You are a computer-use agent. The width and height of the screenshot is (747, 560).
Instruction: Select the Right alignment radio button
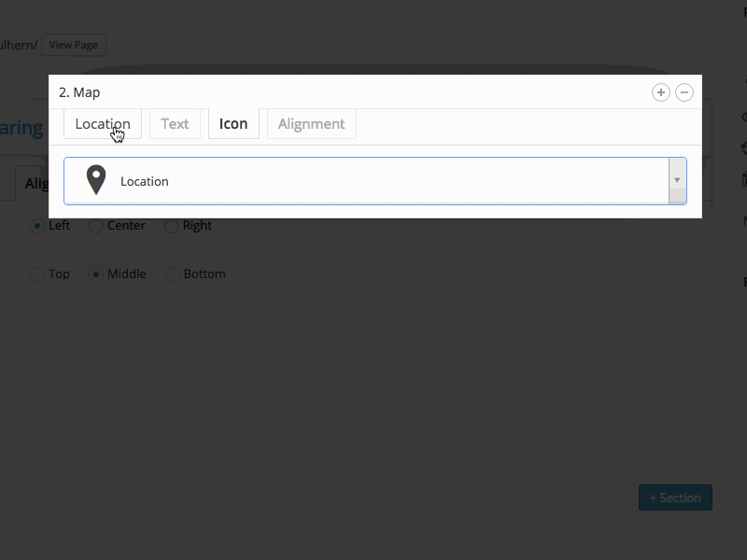click(172, 226)
